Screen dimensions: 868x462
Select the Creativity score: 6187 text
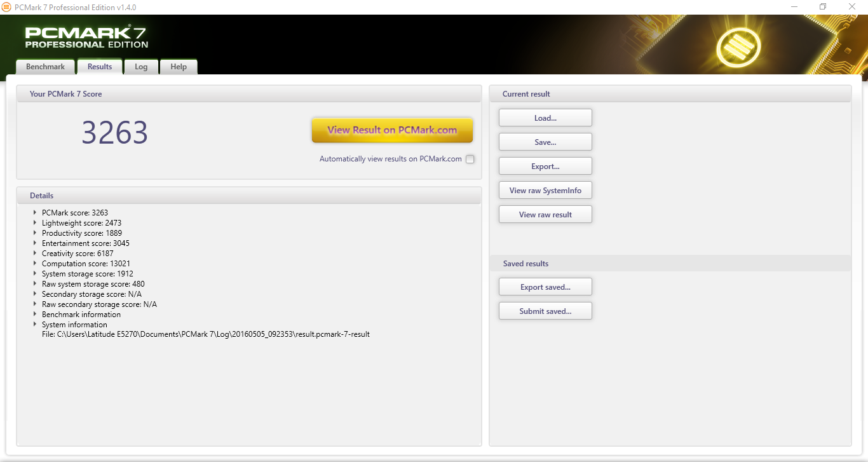point(78,254)
